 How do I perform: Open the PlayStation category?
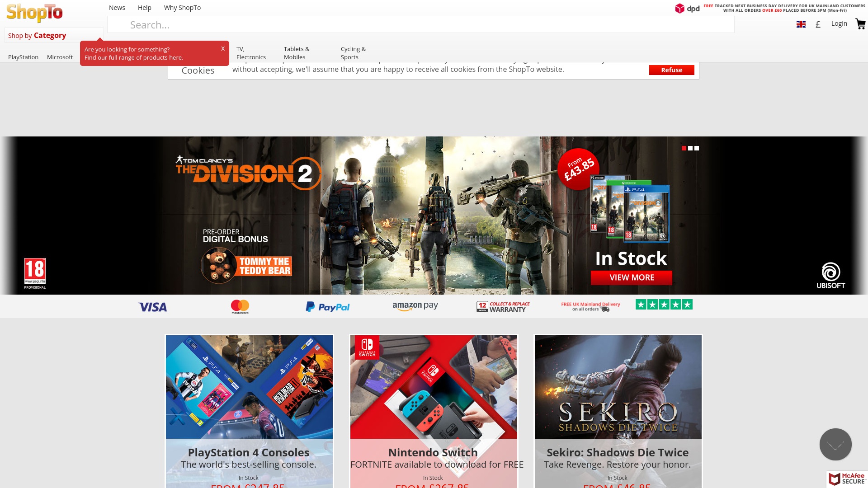click(x=23, y=57)
